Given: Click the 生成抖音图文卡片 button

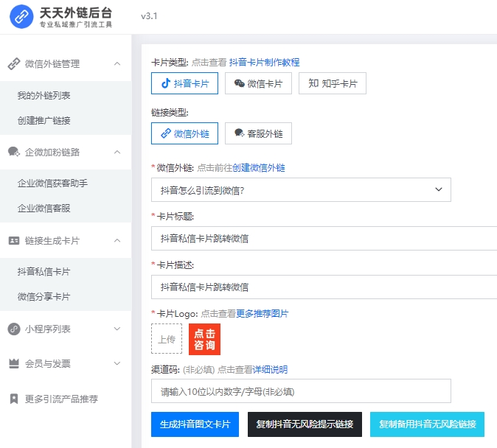Looking at the screenshot, I should tap(195, 424).
